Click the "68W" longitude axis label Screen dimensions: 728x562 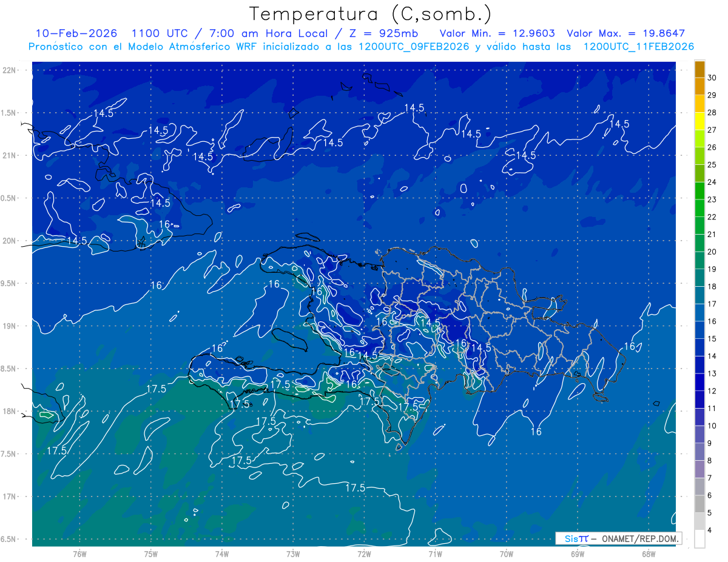coord(649,554)
